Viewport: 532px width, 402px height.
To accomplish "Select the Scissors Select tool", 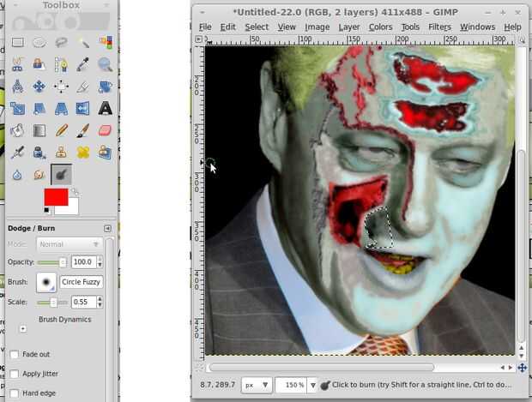I will 18,64.
